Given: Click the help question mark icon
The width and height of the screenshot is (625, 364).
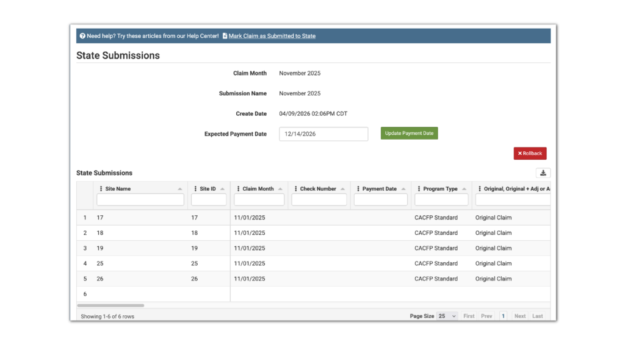Looking at the screenshot, I should coord(82,35).
